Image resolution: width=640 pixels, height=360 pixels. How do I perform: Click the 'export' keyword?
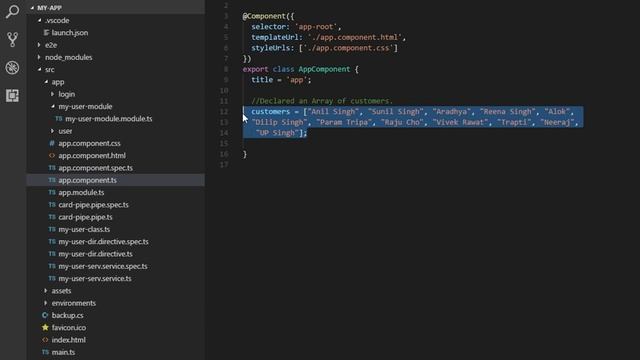tap(256, 69)
